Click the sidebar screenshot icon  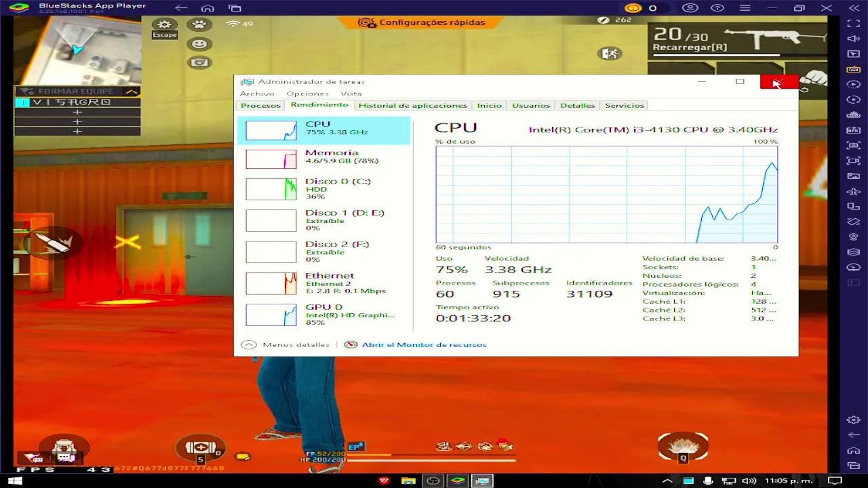tap(854, 145)
